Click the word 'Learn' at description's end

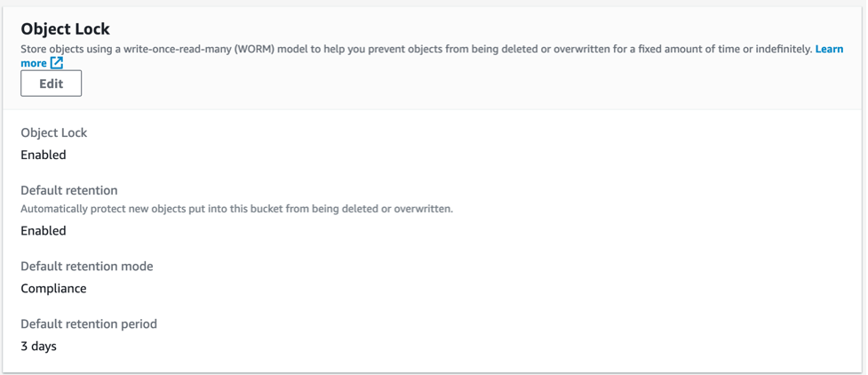(829, 49)
